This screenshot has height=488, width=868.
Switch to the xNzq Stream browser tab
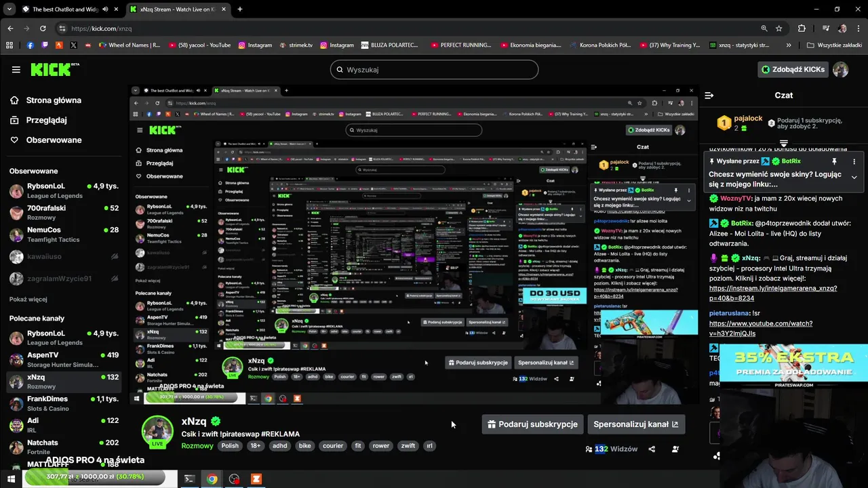pyautogui.click(x=178, y=9)
